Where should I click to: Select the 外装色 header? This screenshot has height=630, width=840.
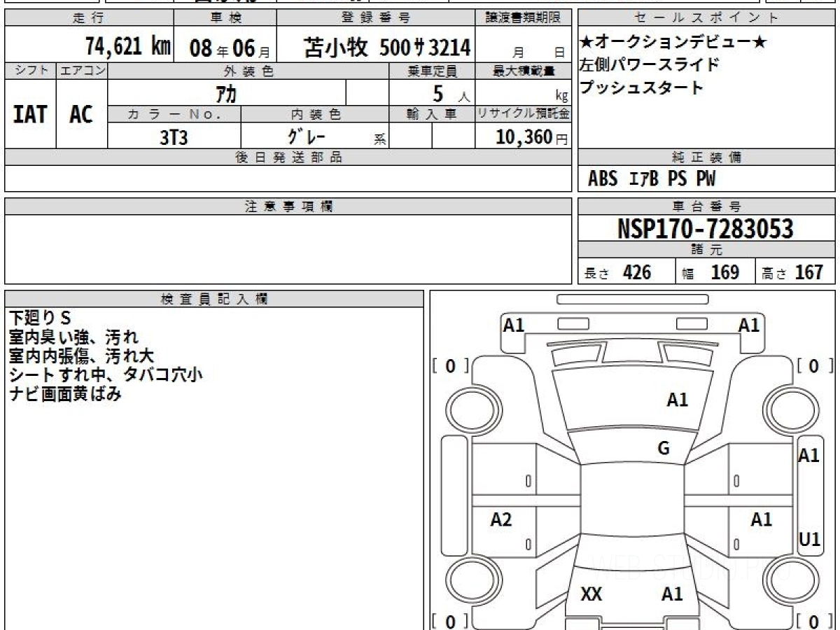[x=248, y=71]
